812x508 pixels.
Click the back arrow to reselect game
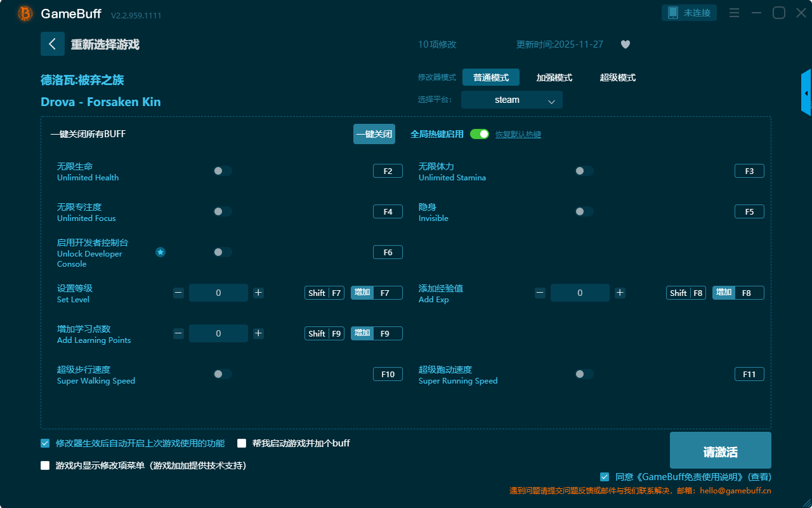pos(53,44)
